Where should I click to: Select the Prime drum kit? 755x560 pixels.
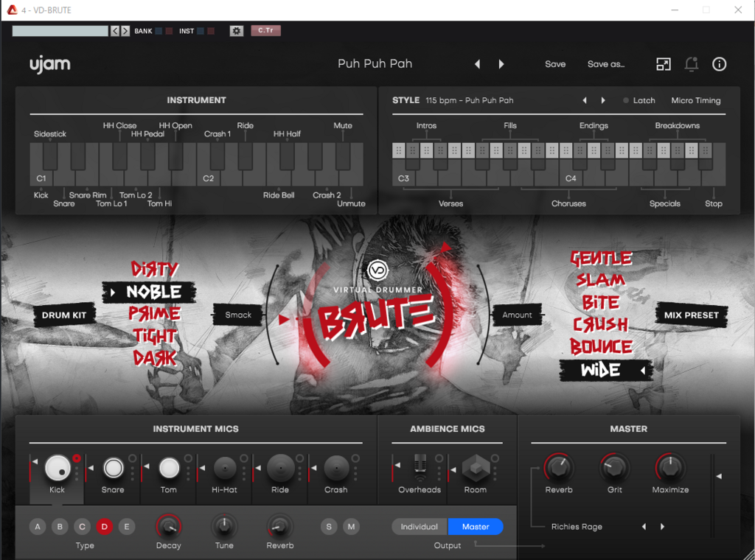pyautogui.click(x=155, y=314)
